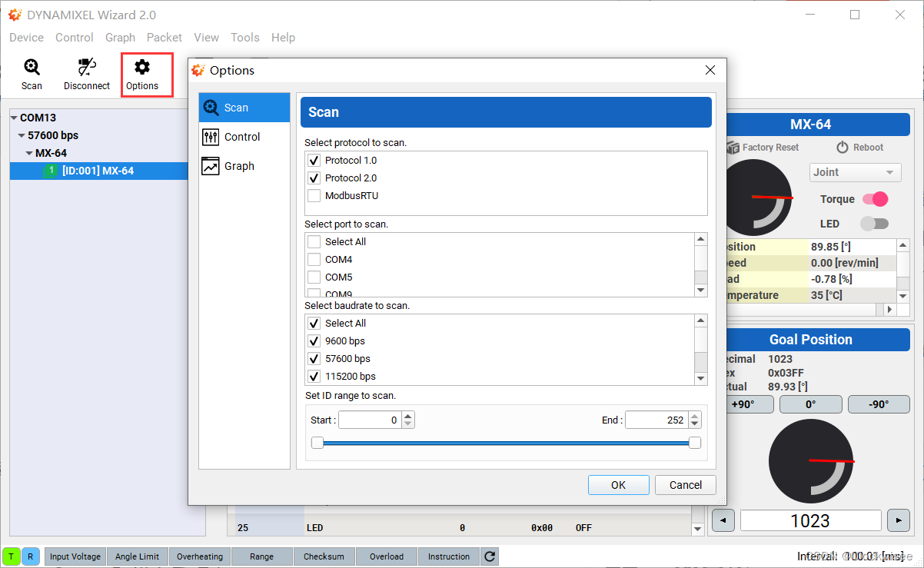Image resolution: width=924 pixels, height=568 pixels.
Task: Click the -90° goal position button
Action: pos(878,404)
